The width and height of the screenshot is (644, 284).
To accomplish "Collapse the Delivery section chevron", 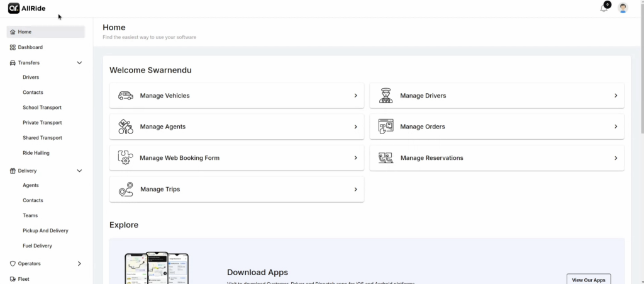I will tap(79, 171).
